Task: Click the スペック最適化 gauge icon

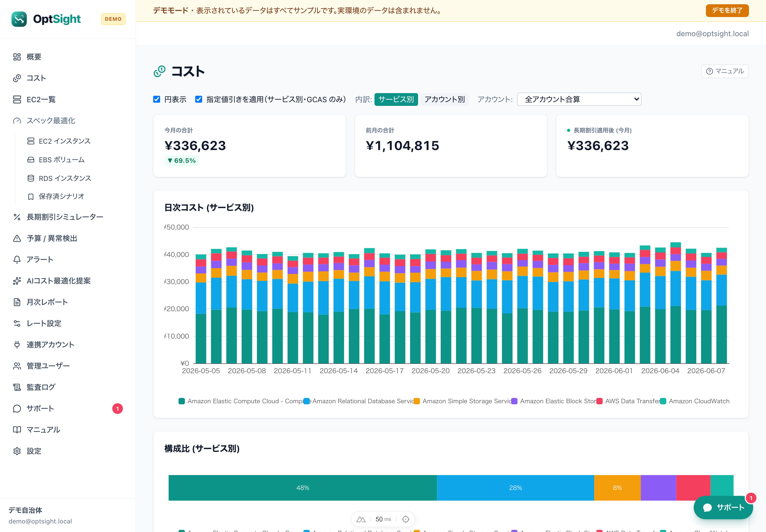Action: [x=17, y=121]
